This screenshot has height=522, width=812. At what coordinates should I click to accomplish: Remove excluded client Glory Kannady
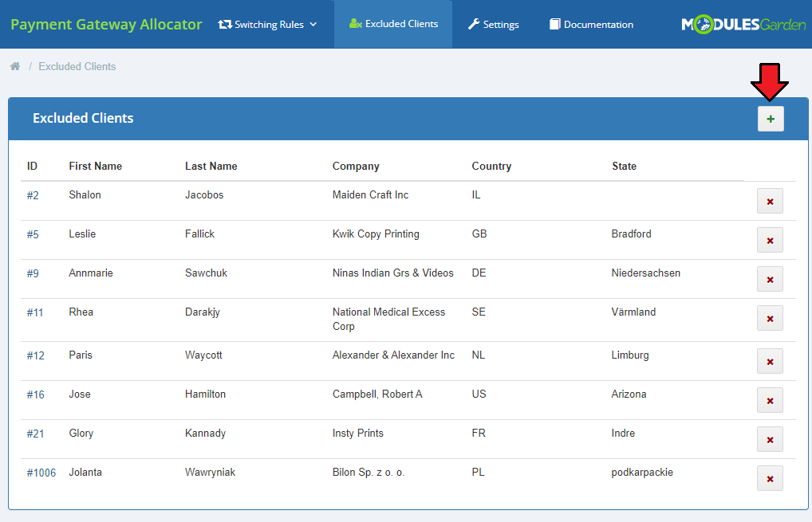pyautogui.click(x=770, y=439)
